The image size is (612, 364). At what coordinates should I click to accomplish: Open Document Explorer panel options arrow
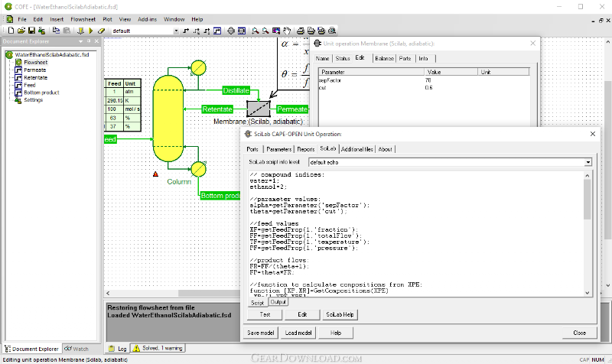pyautogui.click(x=81, y=41)
